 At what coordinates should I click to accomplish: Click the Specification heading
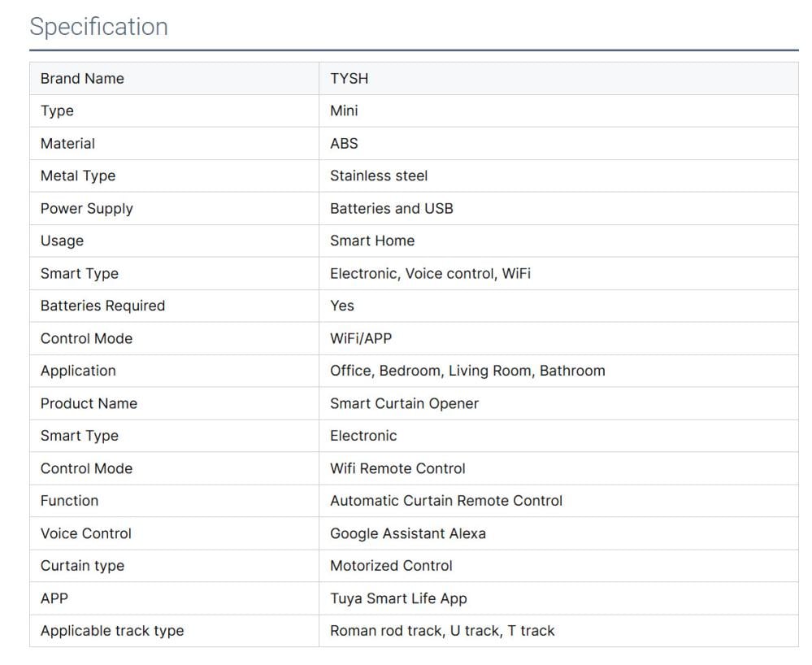click(x=98, y=27)
